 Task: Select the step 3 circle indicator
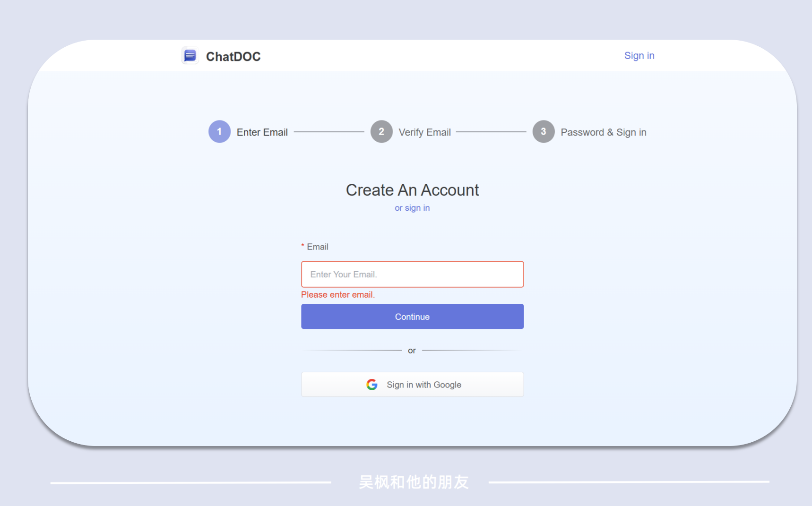[x=543, y=132]
